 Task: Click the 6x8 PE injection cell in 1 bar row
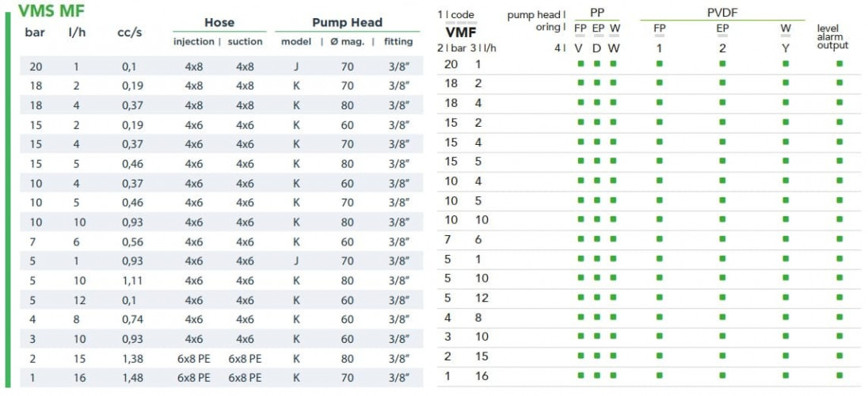pyautogui.click(x=193, y=377)
